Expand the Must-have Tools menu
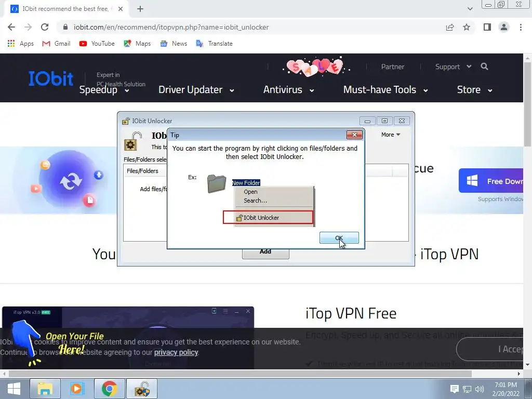Viewport: 532px width, 399px height. [385, 90]
